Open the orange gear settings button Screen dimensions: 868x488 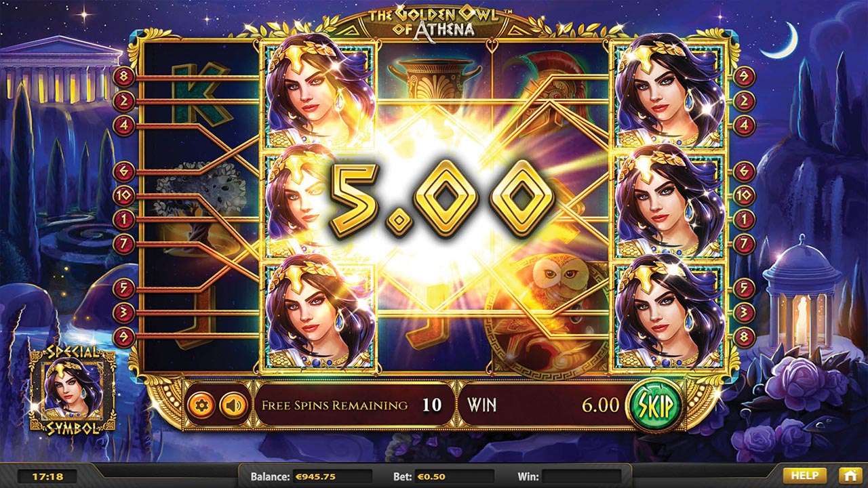[201, 405]
